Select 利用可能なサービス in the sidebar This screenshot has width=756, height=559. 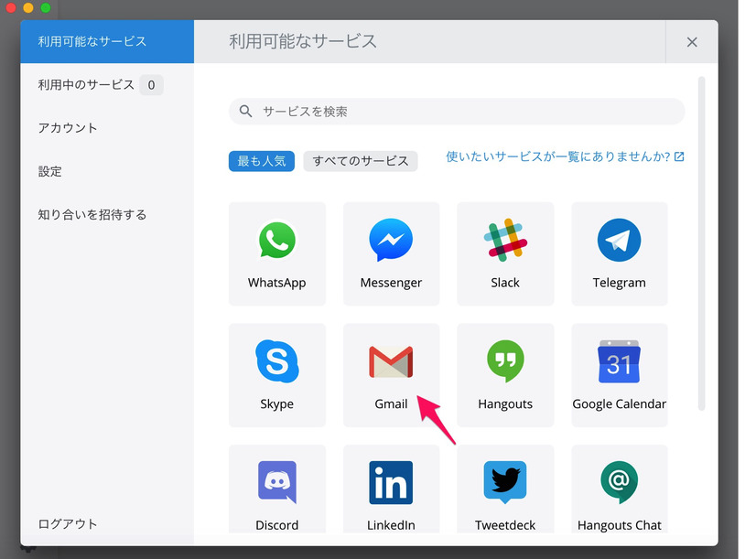(107, 41)
